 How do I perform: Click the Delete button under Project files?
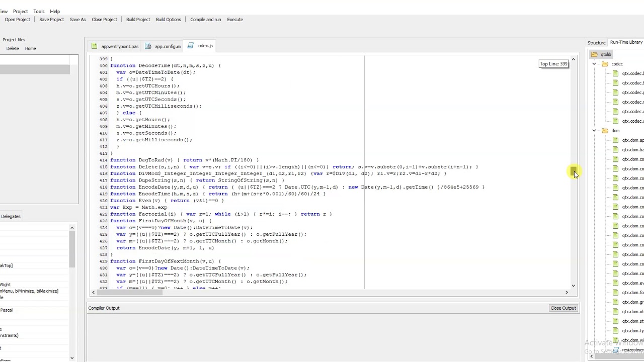click(x=13, y=49)
